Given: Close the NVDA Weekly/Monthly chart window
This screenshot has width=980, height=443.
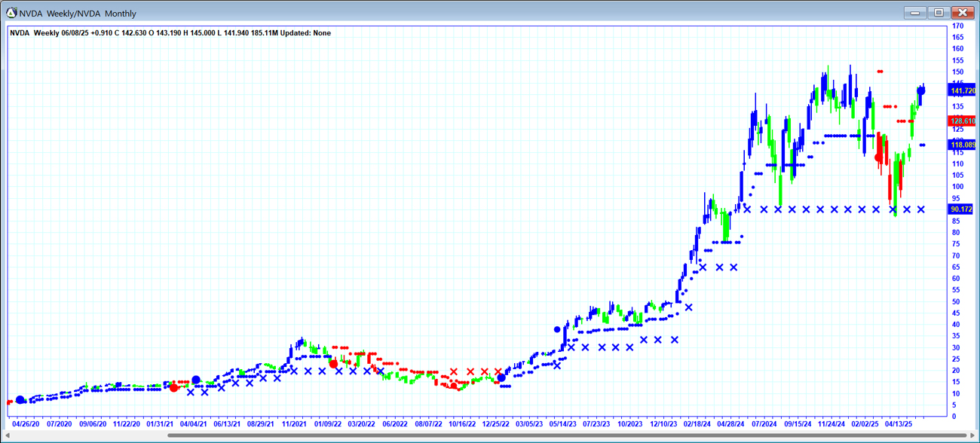Looking at the screenshot, I should pos(963,13).
